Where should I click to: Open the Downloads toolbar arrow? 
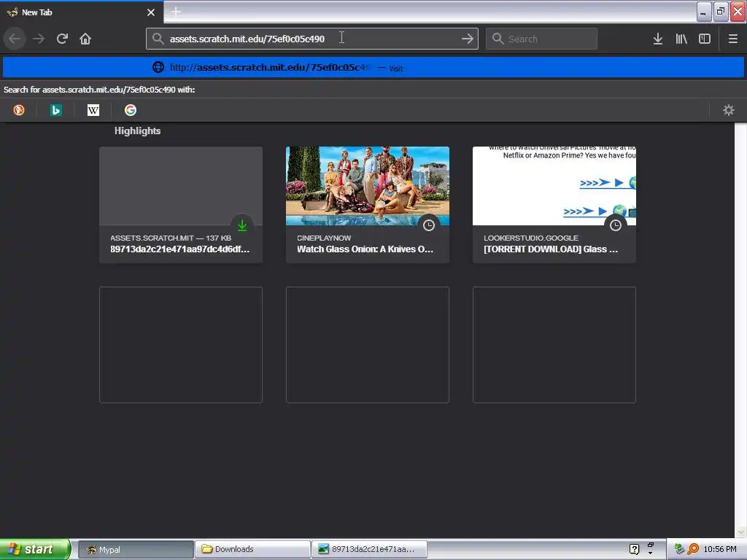click(658, 39)
